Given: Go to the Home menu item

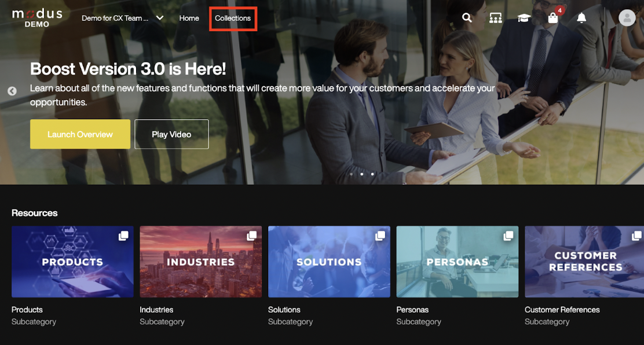Looking at the screenshot, I should coord(189,18).
